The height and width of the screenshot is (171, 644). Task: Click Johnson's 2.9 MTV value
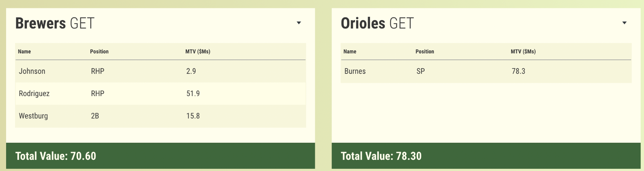[x=191, y=71]
